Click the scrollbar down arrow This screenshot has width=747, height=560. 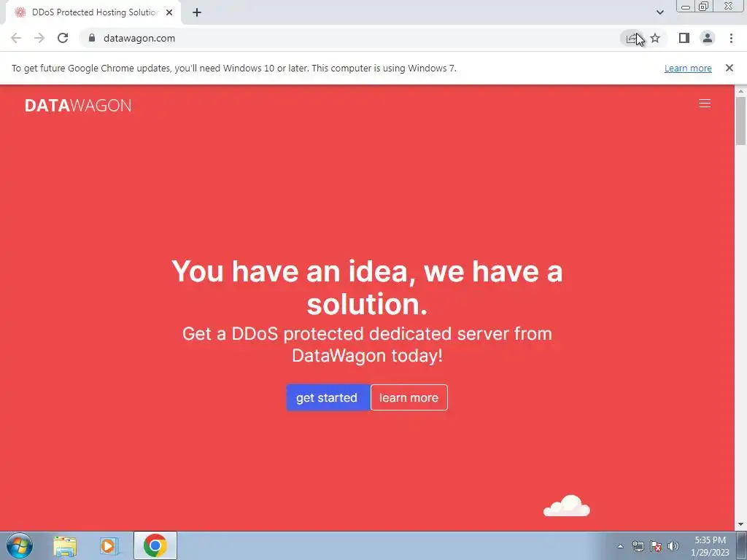pos(741,525)
